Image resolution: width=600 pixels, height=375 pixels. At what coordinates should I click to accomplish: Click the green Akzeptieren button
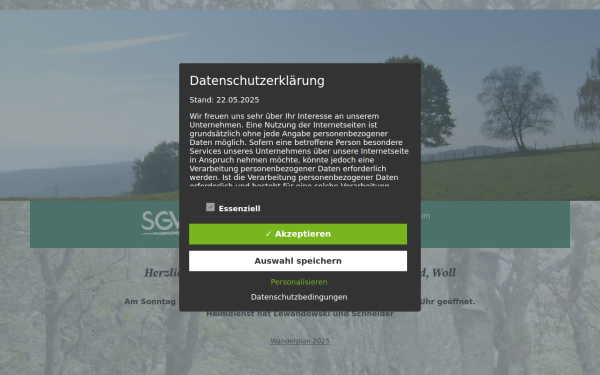tap(298, 234)
